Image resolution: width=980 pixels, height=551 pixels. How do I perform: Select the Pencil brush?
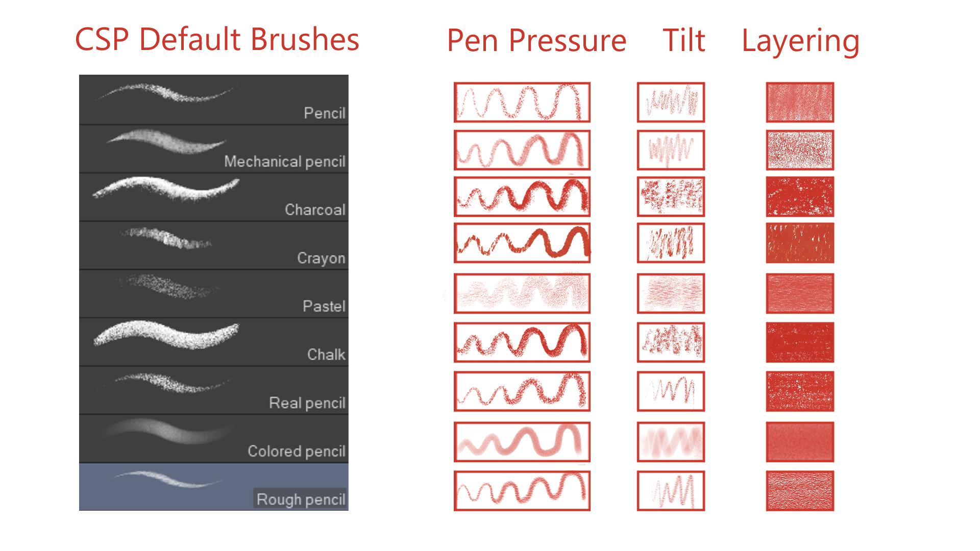(x=213, y=100)
